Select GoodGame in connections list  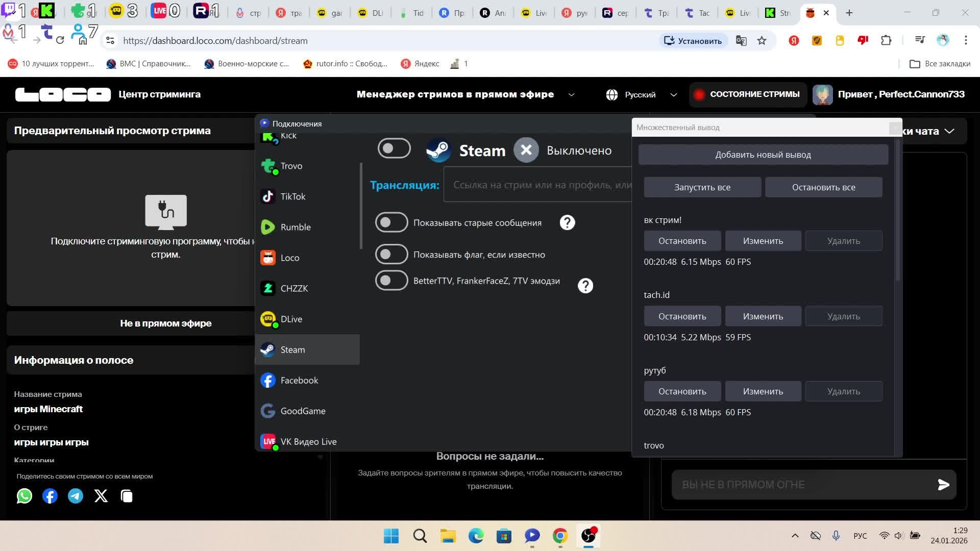tap(303, 411)
